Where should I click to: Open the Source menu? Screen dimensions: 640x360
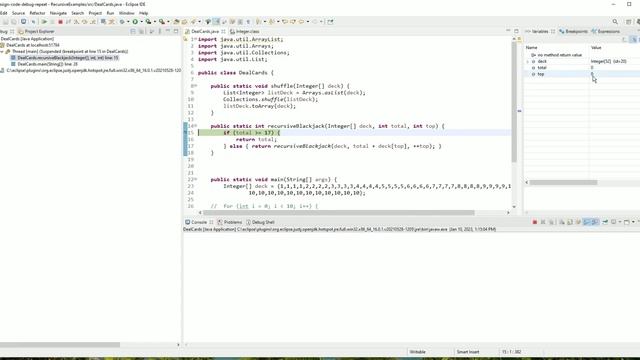18,13
